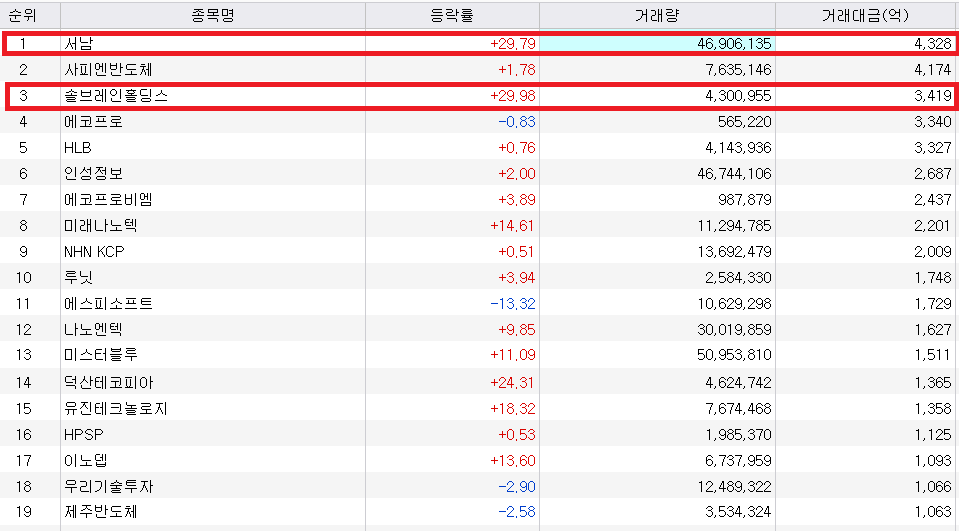Click trading value 2,687

(x=933, y=174)
